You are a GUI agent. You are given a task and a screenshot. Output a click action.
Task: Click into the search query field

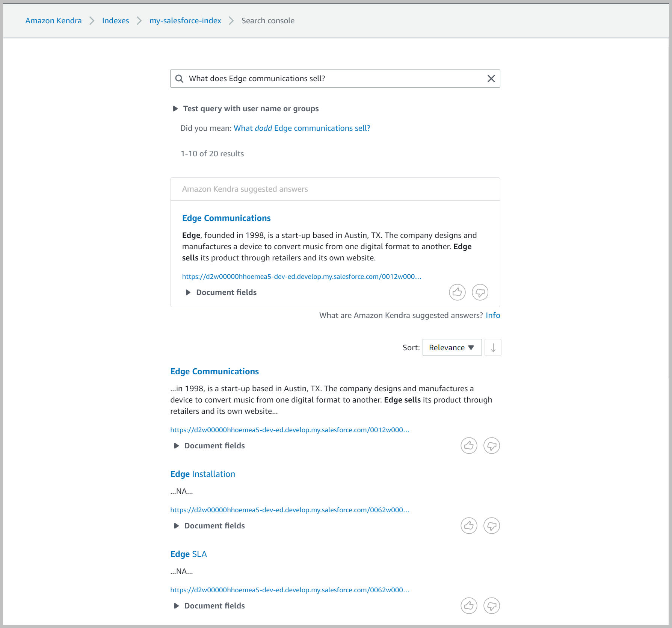tap(335, 79)
